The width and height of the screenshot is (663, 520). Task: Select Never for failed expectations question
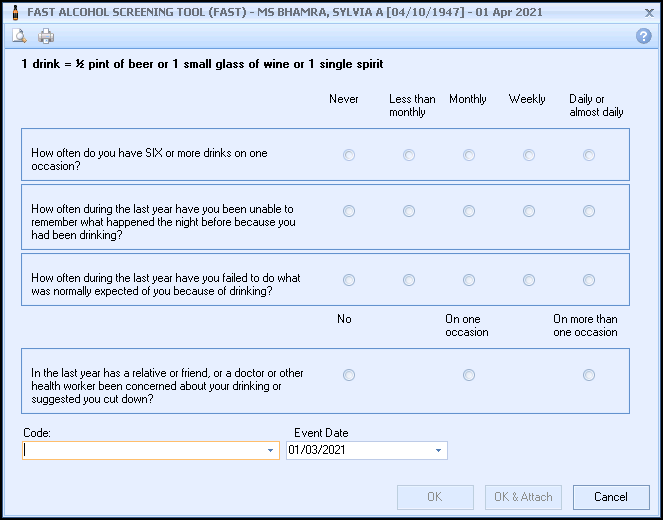pyautogui.click(x=349, y=280)
